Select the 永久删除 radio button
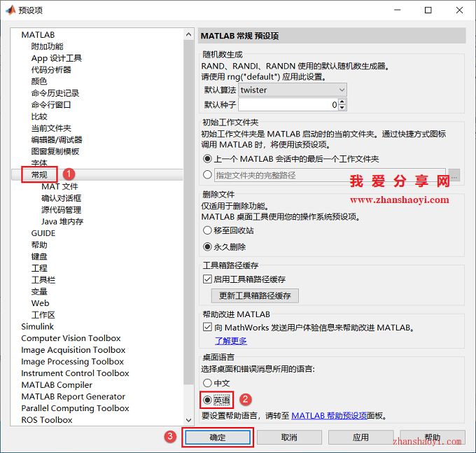 (207, 246)
